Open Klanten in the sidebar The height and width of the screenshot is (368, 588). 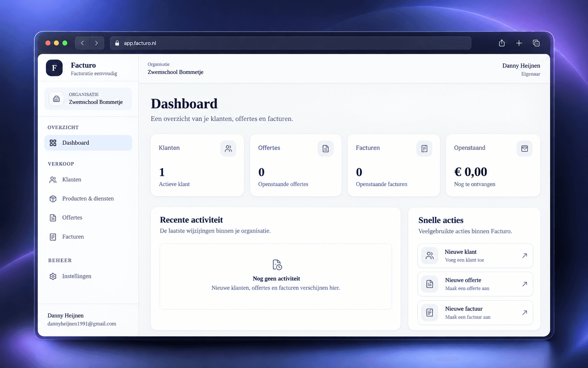pyautogui.click(x=88, y=180)
